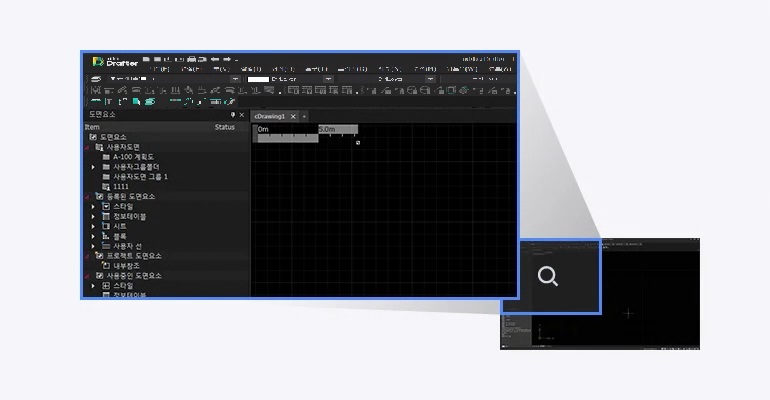Click the Drafter logo icon

tap(97, 62)
